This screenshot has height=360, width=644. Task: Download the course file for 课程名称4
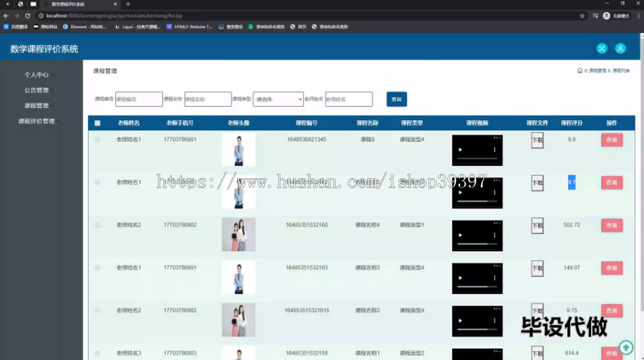click(x=537, y=225)
